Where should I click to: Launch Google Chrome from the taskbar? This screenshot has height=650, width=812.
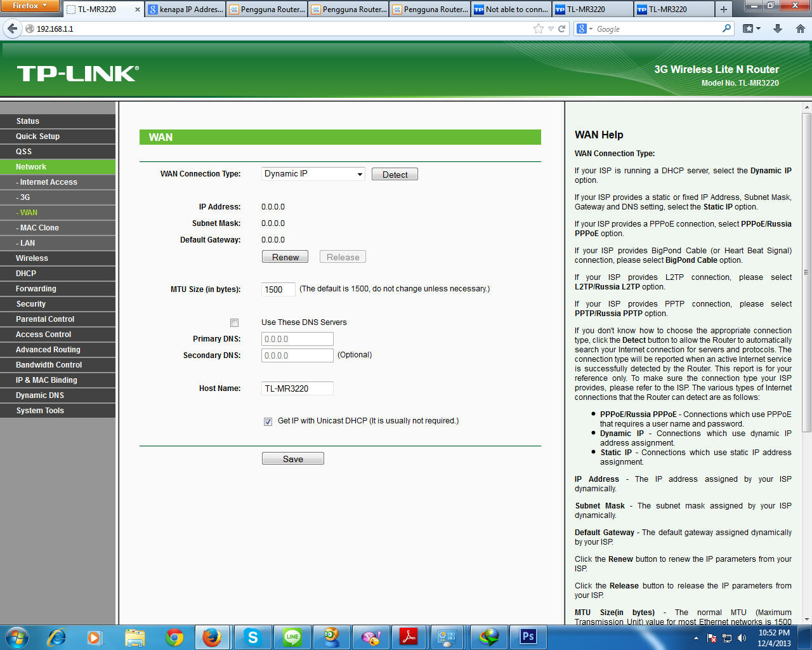click(x=174, y=637)
